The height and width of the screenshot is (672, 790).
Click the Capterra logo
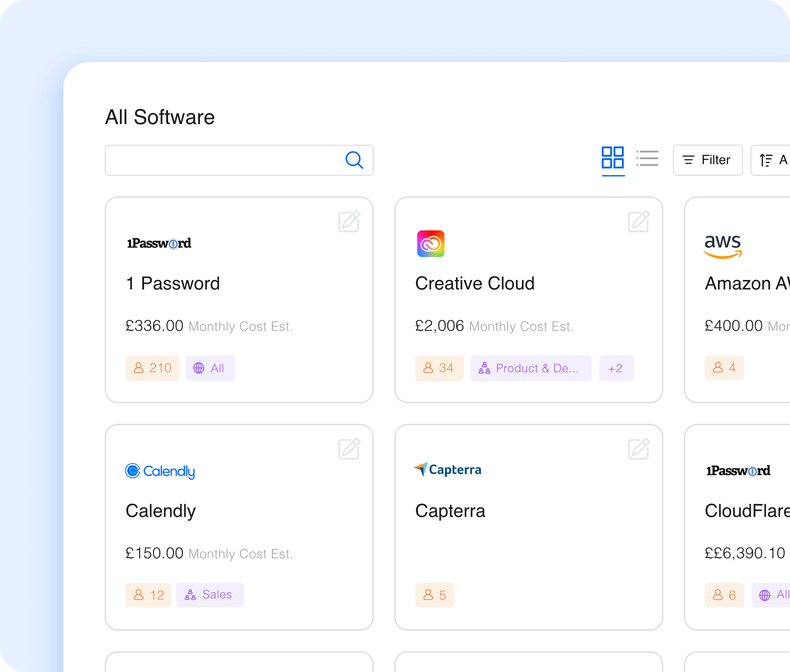coord(448,469)
